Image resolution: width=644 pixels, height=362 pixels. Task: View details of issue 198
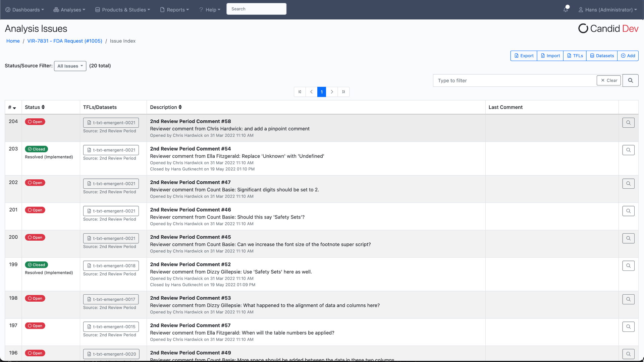628,299
